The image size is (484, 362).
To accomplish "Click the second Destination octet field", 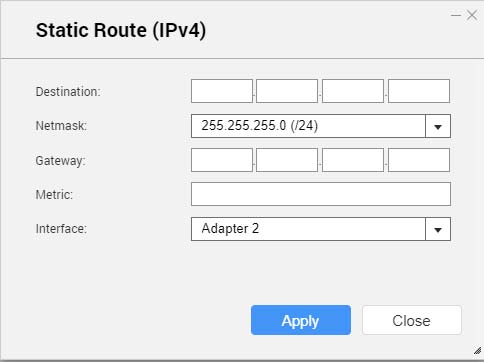I will tap(287, 91).
